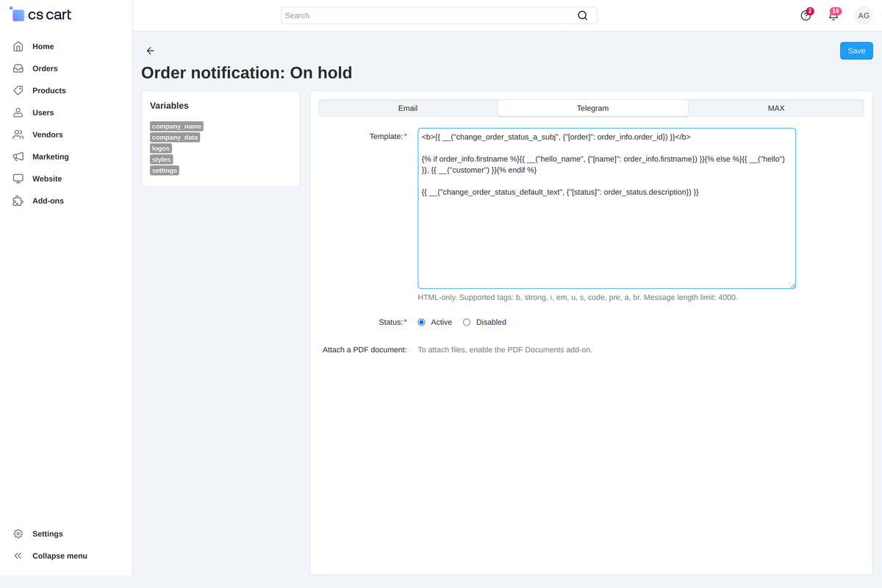Open the Home menu icon
Image resolution: width=882 pixels, height=588 pixels.
click(x=18, y=46)
